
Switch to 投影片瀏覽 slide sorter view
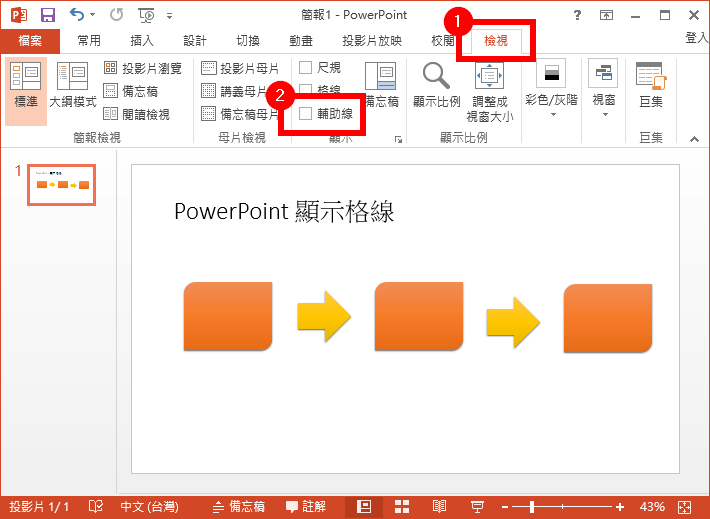pyautogui.click(x=142, y=68)
